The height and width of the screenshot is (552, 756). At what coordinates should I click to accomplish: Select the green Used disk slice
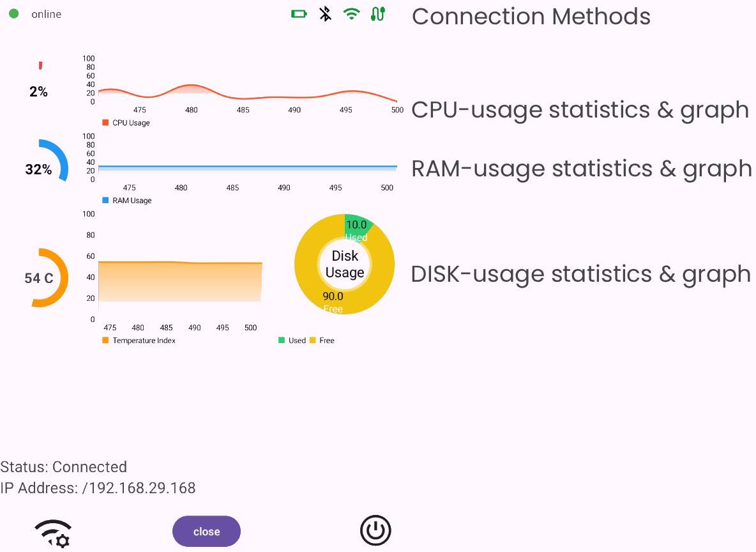point(357,228)
